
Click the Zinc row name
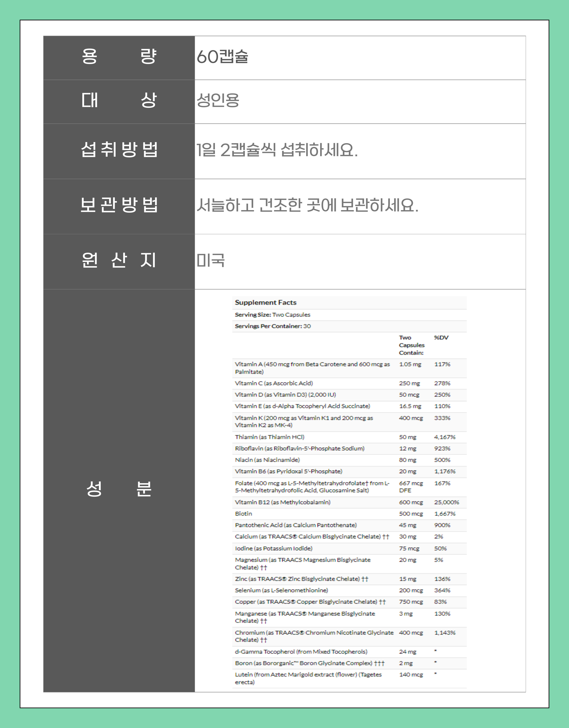point(301,579)
